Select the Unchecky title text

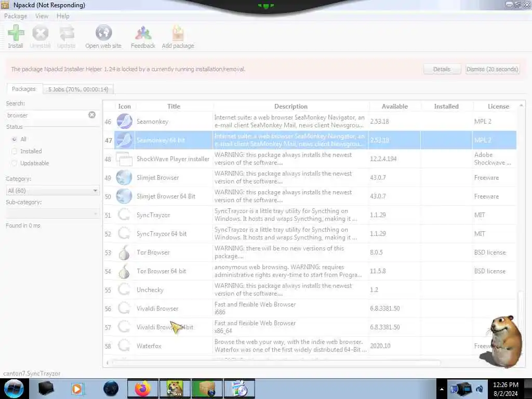tap(150, 290)
